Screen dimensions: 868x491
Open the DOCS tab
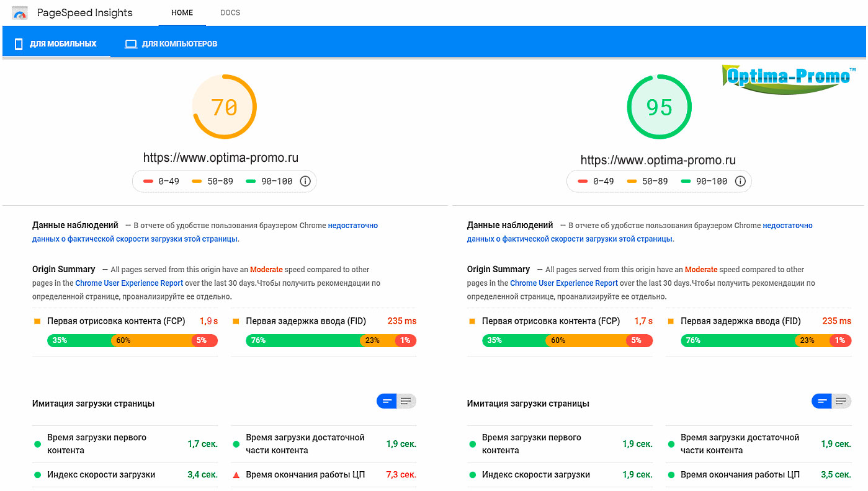(230, 13)
